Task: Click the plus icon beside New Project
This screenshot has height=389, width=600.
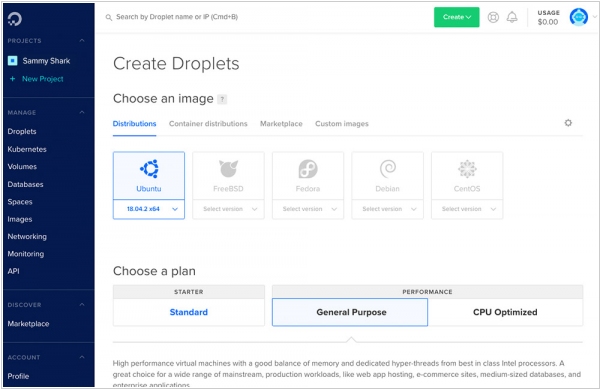Action: coord(13,79)
